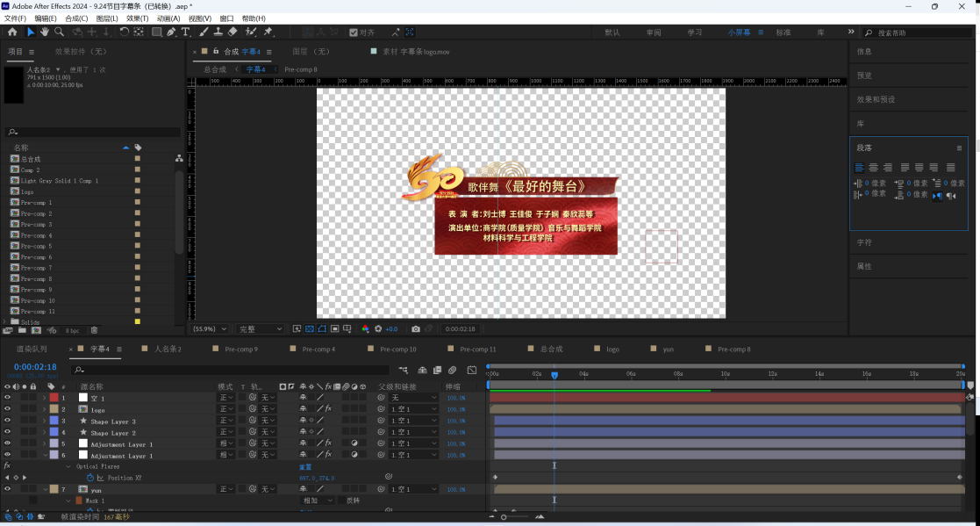The width and height of the screenshot is (980, 526).
Task: Collapse the Mask 1 group
Action: (68, 501)
